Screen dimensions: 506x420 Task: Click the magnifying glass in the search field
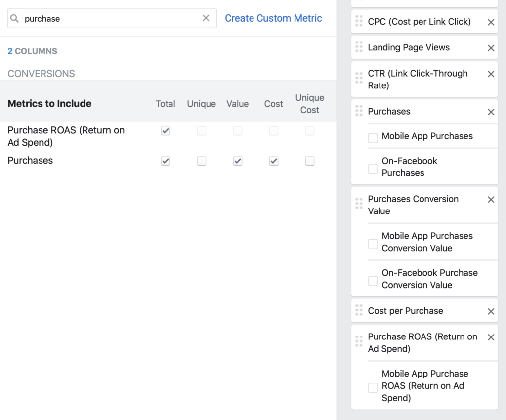tap(14, 18)
